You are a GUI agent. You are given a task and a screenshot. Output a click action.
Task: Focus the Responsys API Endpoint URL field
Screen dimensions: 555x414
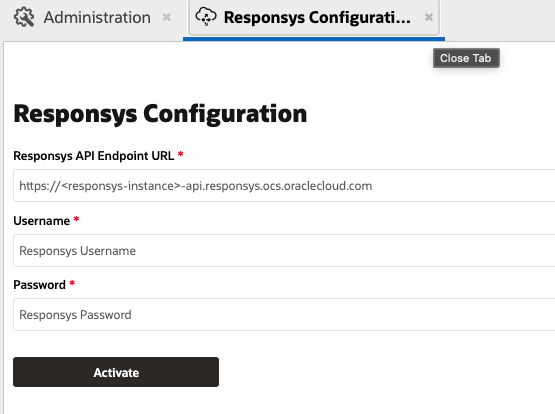coord(284,186)
